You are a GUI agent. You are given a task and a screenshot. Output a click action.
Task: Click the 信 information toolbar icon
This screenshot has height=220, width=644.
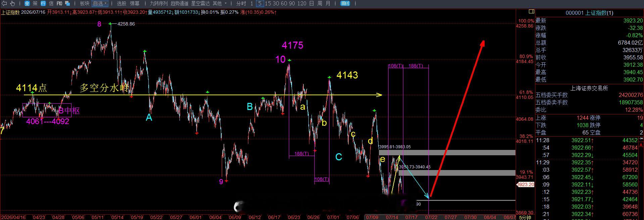(x=51, y=3)
